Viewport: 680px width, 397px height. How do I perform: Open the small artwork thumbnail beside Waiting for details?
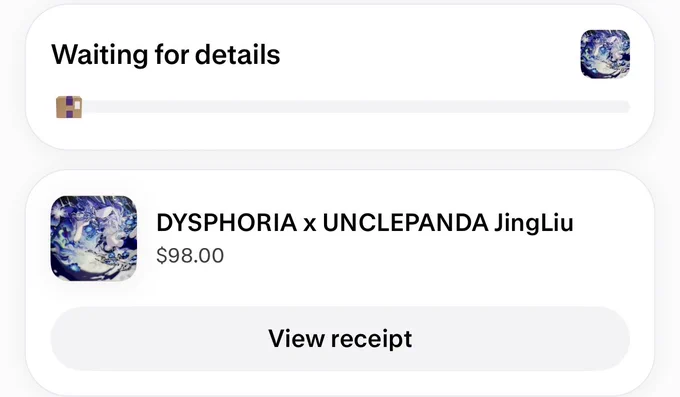[x=605, y=54]
